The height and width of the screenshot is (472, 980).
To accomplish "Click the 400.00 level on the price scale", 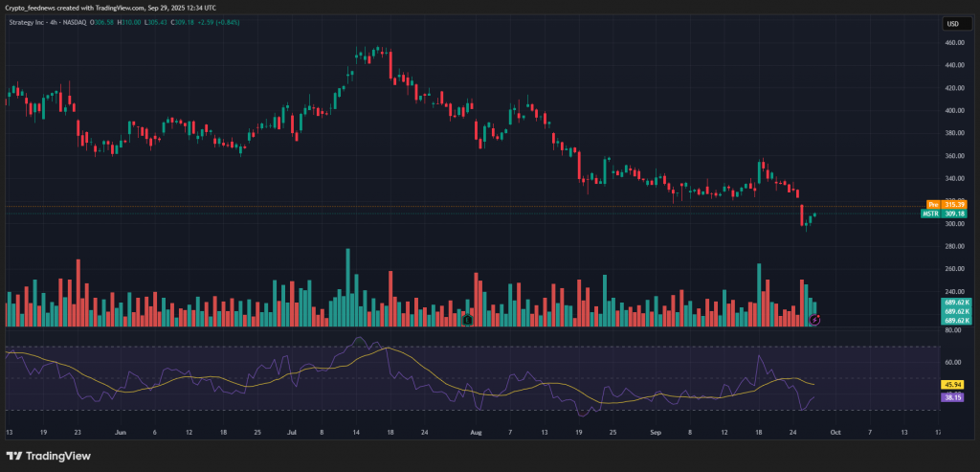I will pos(952,111).
